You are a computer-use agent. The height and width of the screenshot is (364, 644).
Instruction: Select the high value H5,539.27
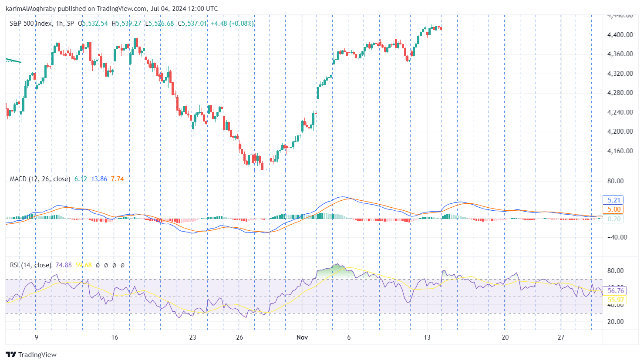[126, 24]
